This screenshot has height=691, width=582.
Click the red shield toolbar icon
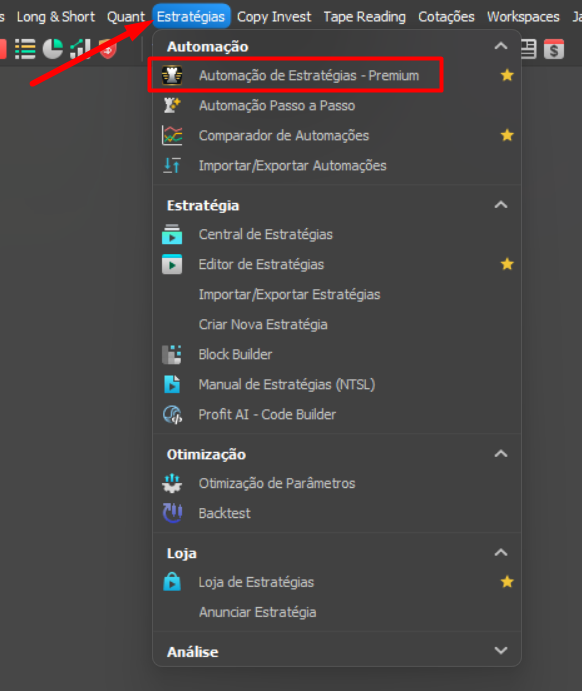coord(108,49)
